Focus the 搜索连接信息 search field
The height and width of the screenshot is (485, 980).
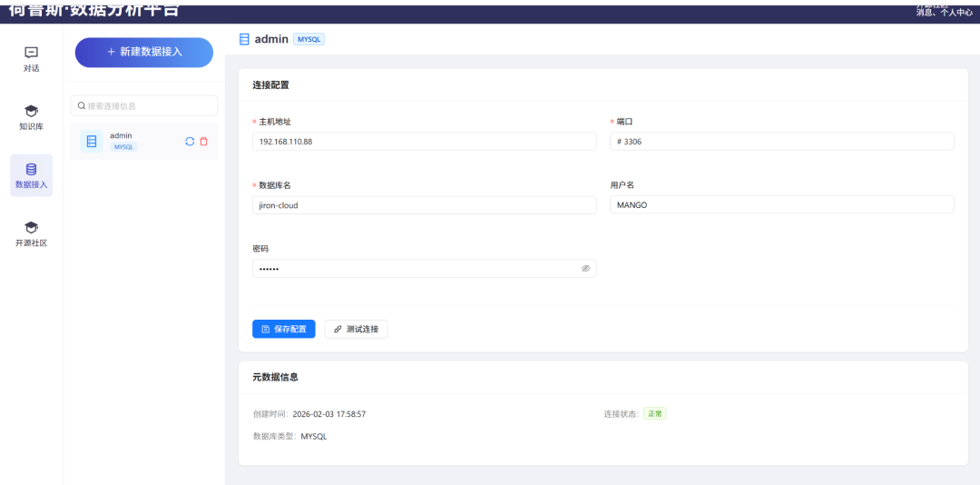click(x=144, y=105)
